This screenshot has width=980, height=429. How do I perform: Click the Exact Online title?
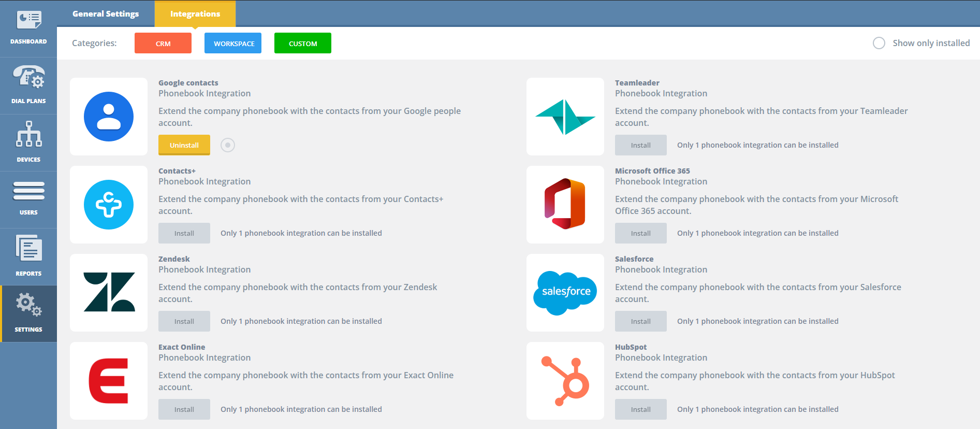point(182,347)
